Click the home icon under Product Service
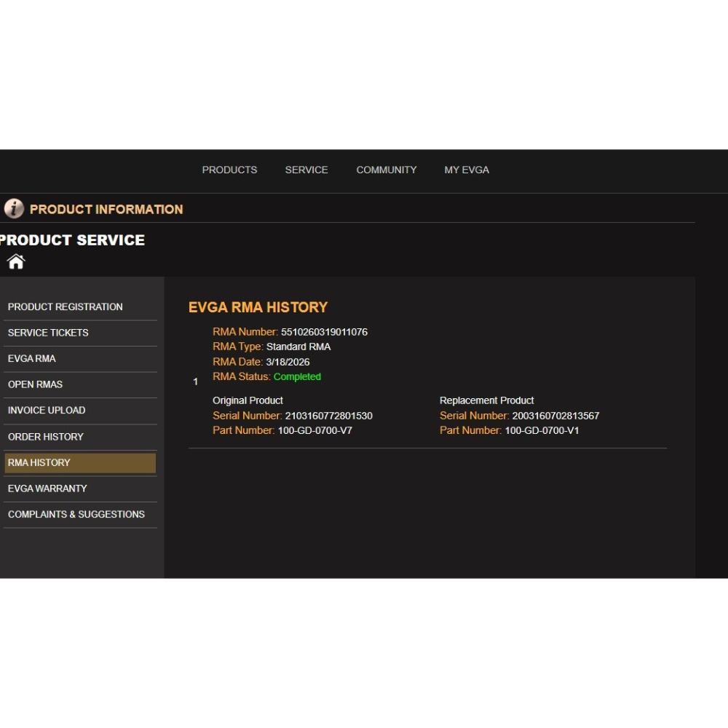The height and width of the screenshot is (728, 728). coord(16,262)
